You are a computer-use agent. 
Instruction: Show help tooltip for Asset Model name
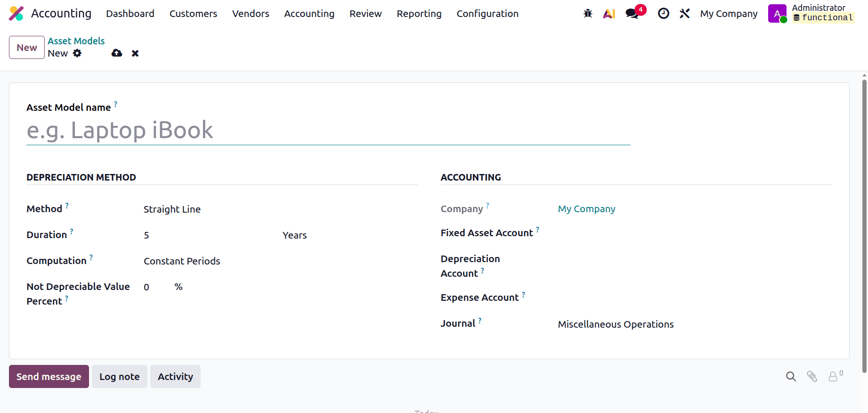tap(116, 104)
